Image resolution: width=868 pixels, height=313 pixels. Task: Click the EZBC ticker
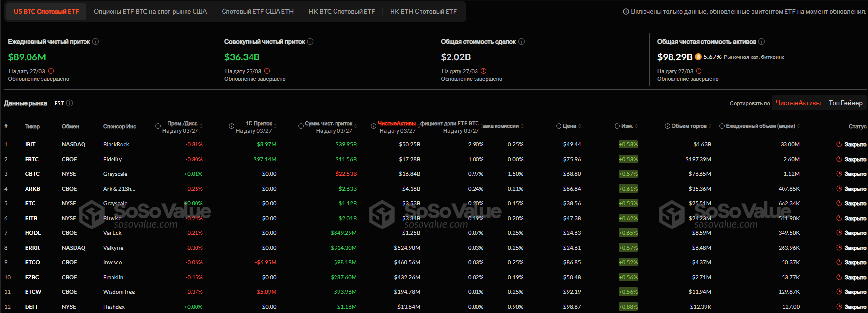pos(32,277)
